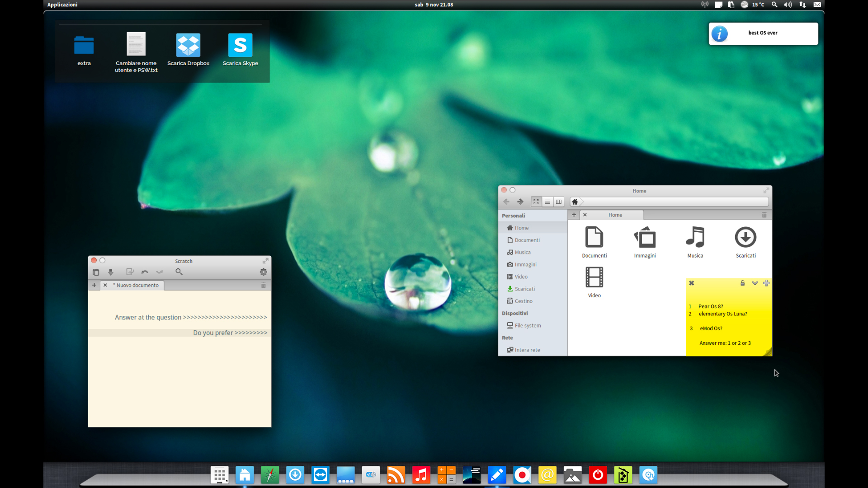Open the extra folder on desktop
868x488 pixels.
[x=84, y=50]
